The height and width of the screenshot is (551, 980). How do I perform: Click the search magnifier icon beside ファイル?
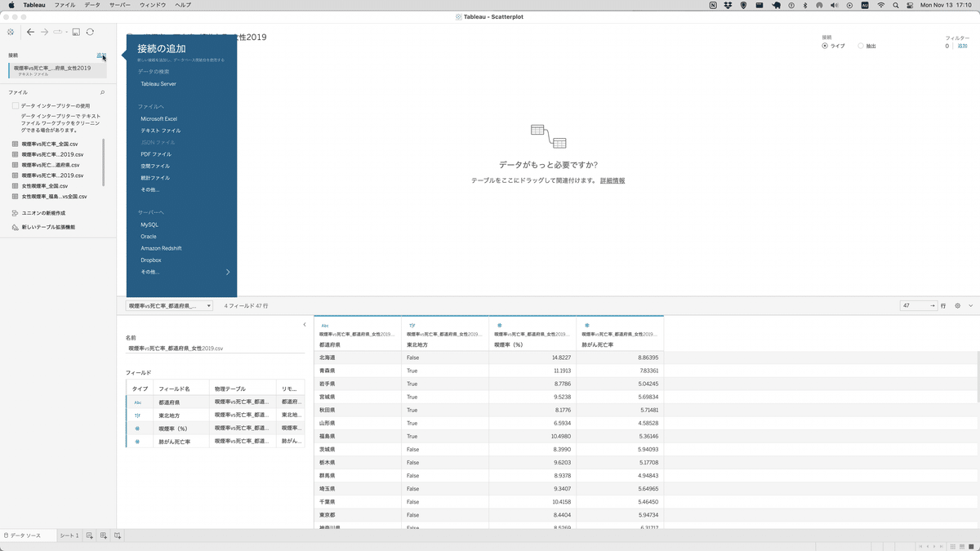102,92
